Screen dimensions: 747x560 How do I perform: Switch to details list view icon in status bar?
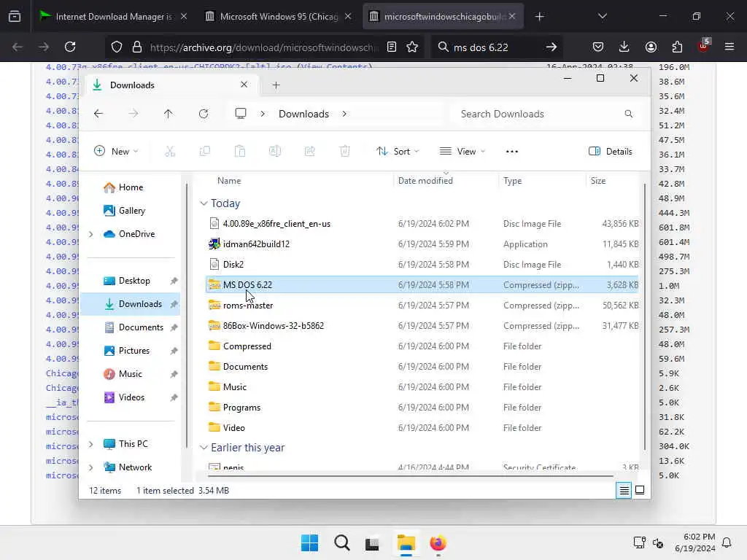pos(624,490)
